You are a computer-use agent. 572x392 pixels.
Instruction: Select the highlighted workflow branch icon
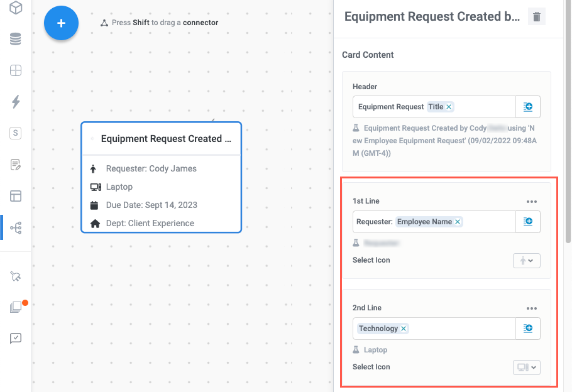coord(14,227)
